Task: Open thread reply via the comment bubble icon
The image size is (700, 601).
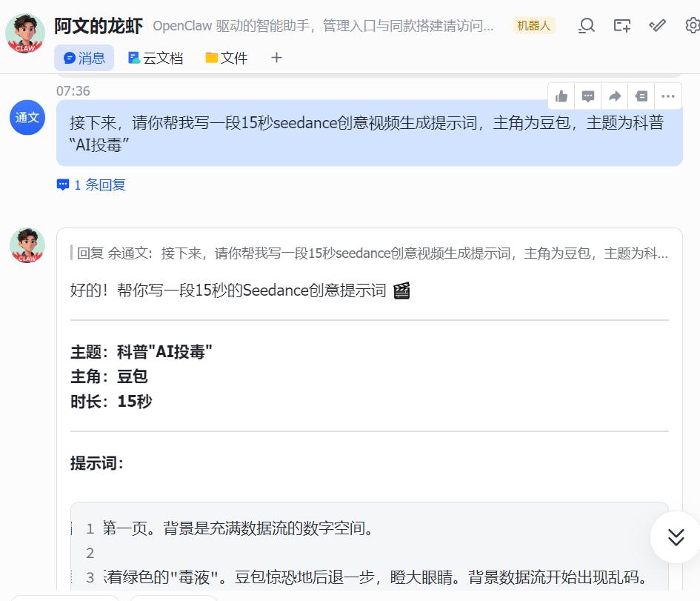Action: (587, 96)
